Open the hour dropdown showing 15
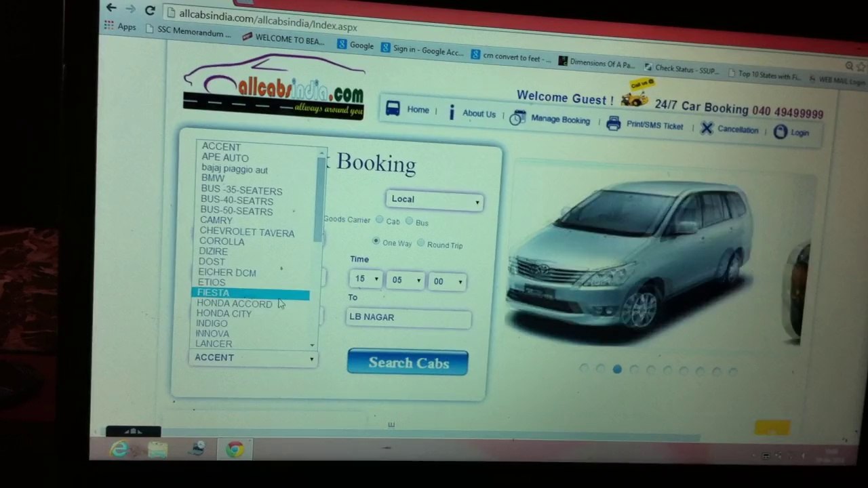This screenshot has height=488, width=868. 366,279
